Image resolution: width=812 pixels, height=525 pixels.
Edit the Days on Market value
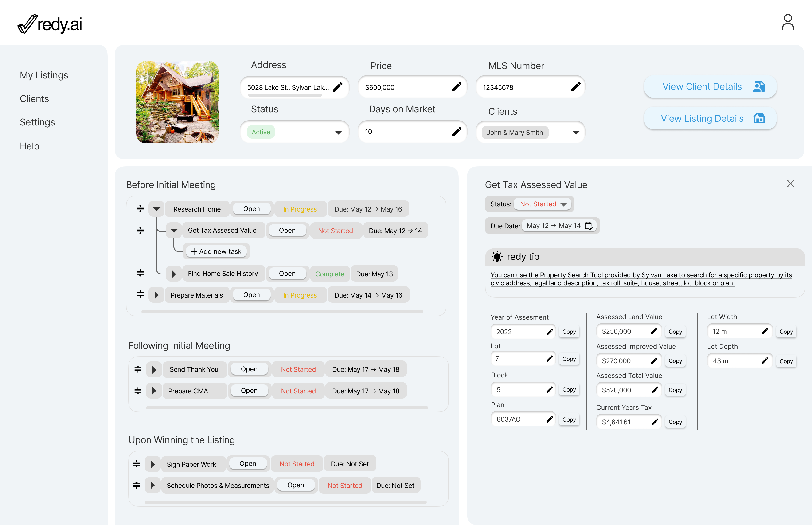pyautogui.click(x=457, y=132)
